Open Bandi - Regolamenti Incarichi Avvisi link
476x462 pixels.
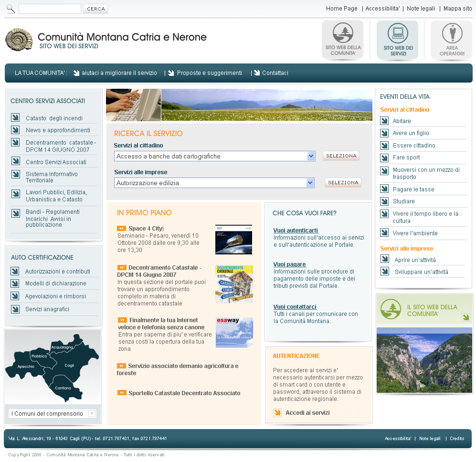click(x=53, y=218)
